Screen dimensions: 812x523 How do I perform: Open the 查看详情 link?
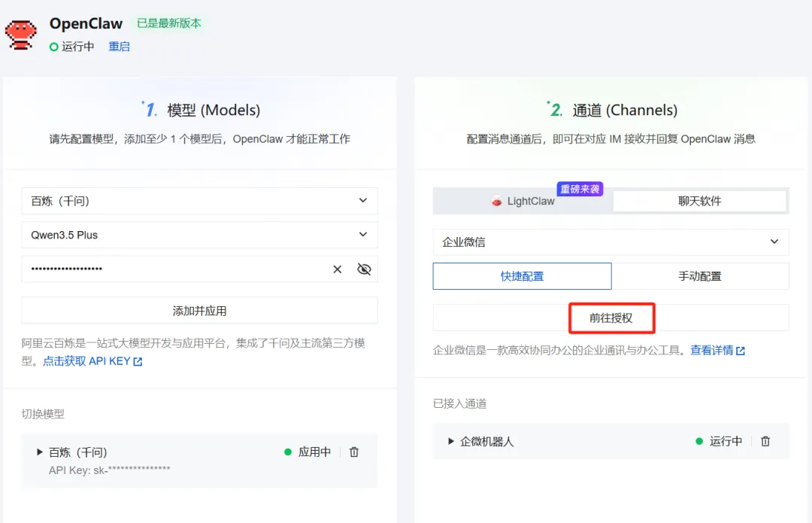point(711,351)
